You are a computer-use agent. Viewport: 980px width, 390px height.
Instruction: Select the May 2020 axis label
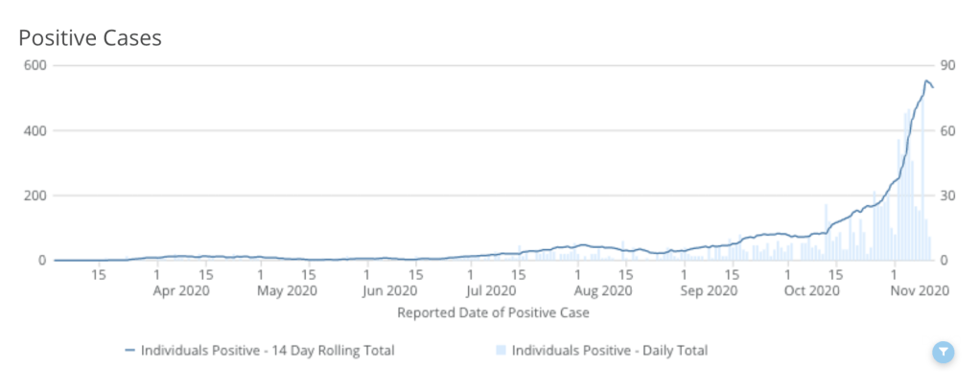pos(288,290)
